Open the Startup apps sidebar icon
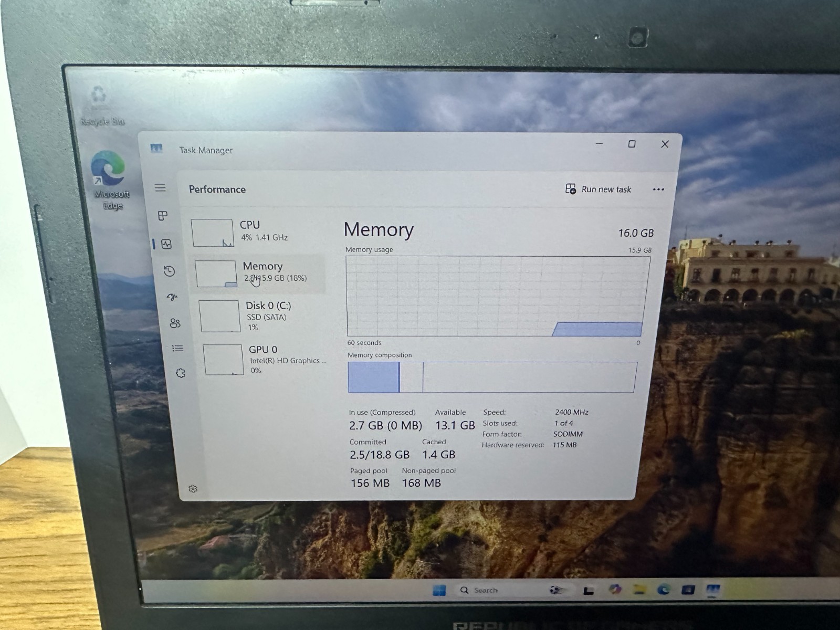The width and height of the screenshot is (840, 630). click(172, 298)
